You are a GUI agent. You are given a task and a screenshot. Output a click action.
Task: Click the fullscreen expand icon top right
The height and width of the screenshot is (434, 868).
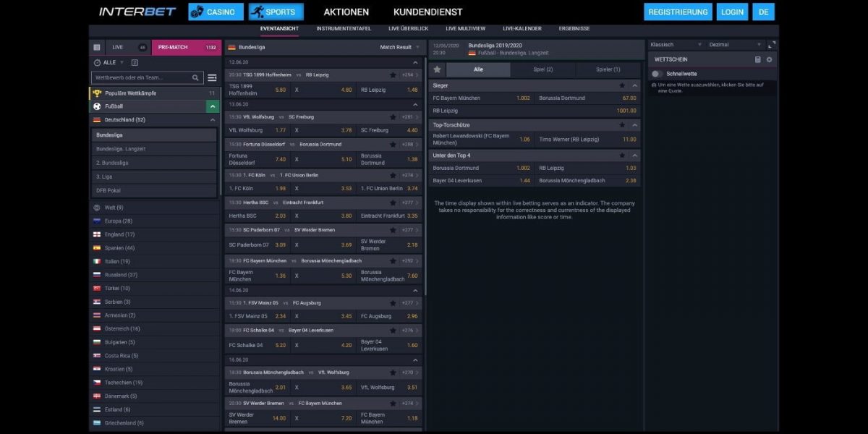[x=771, y=45]
